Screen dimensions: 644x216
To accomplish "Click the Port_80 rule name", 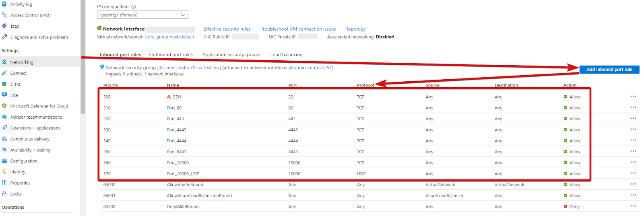I will tap(174, 108).
